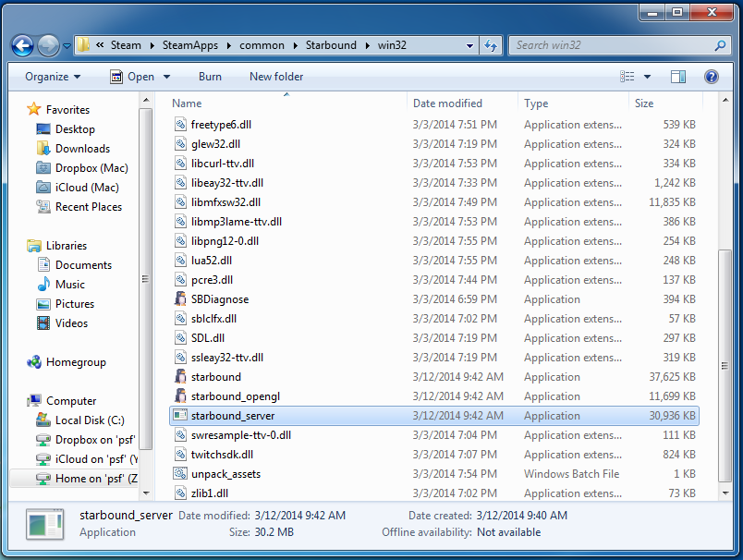This screenshot has width=743, height=560.
Task: Open the Organize menu
Action: point(53,77)
